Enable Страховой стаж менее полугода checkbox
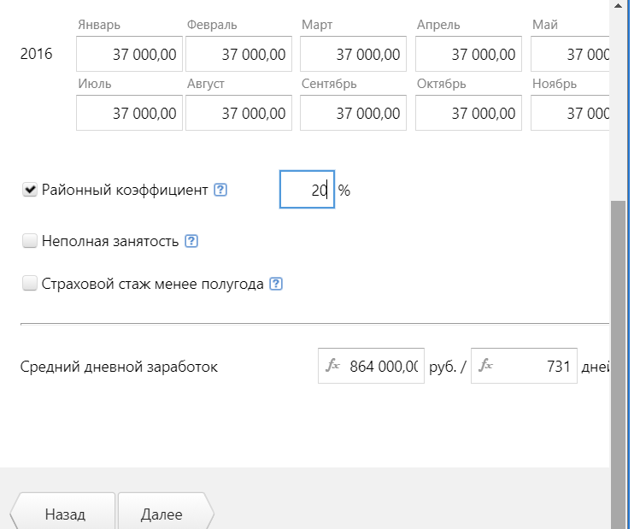The width and height of the screenshot is (640, 529). point(30,283)
